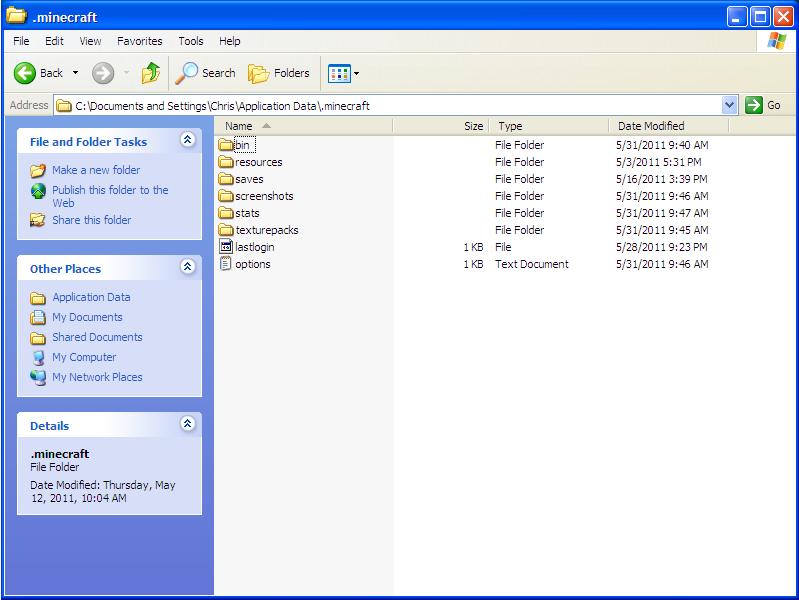Click the Forward arrow icon
799x600 pixels.
(103, 73)
